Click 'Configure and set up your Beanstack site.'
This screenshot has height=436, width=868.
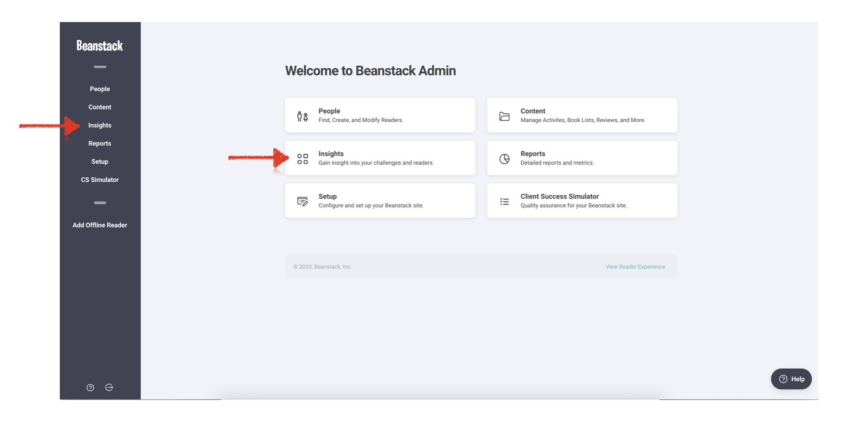[371, 206]
